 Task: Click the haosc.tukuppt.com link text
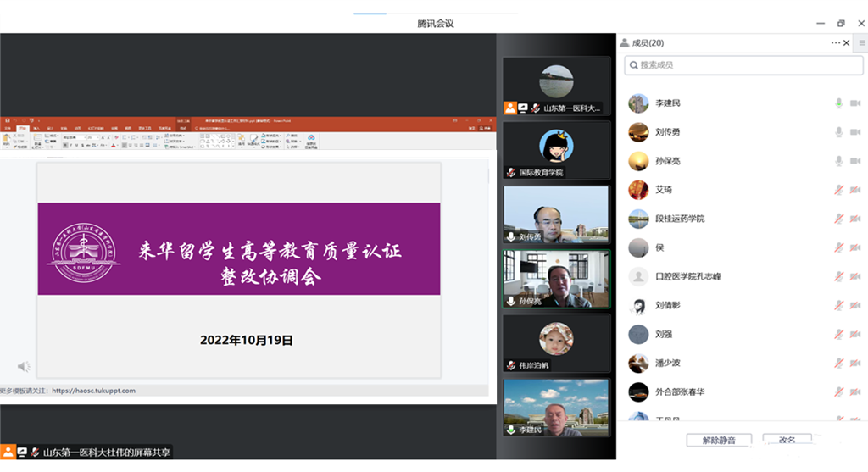pos(93,391)
